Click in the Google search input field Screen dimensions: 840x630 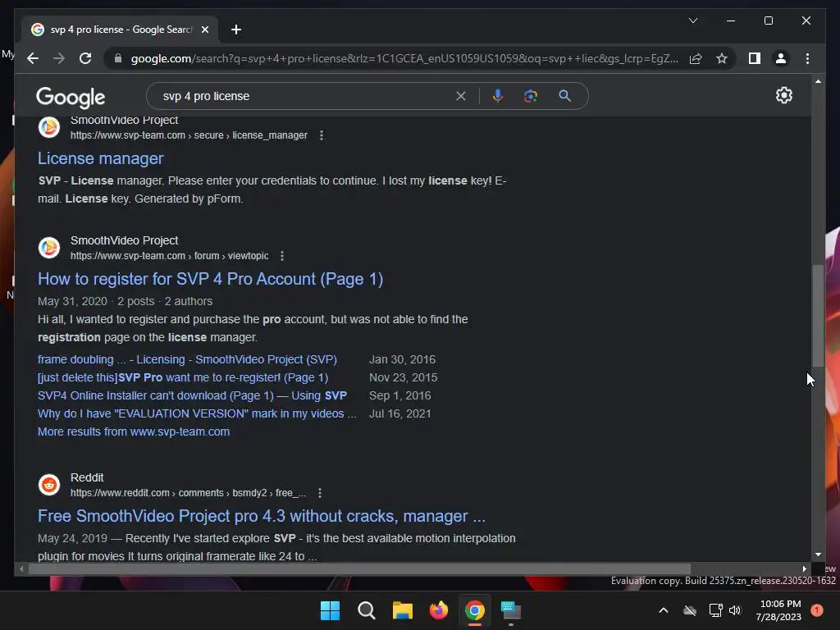coord(305,96)
